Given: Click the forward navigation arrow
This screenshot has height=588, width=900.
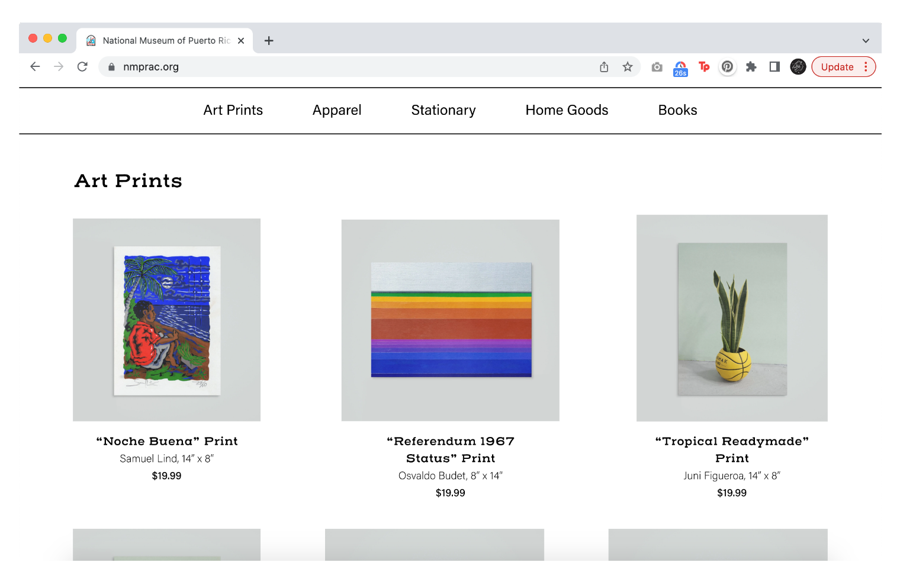Looking at the screenshot, I should point(59,67).
